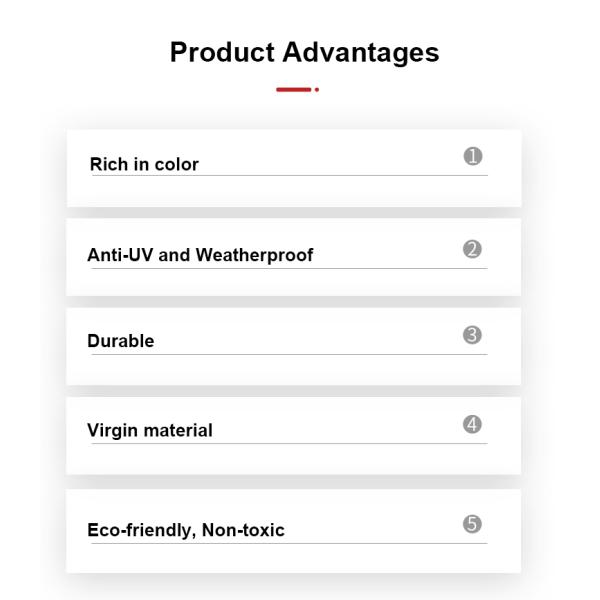Screen dimensions: 600x600
Task: Click the small red dot beside the dash
Action: tap(317, 90)
